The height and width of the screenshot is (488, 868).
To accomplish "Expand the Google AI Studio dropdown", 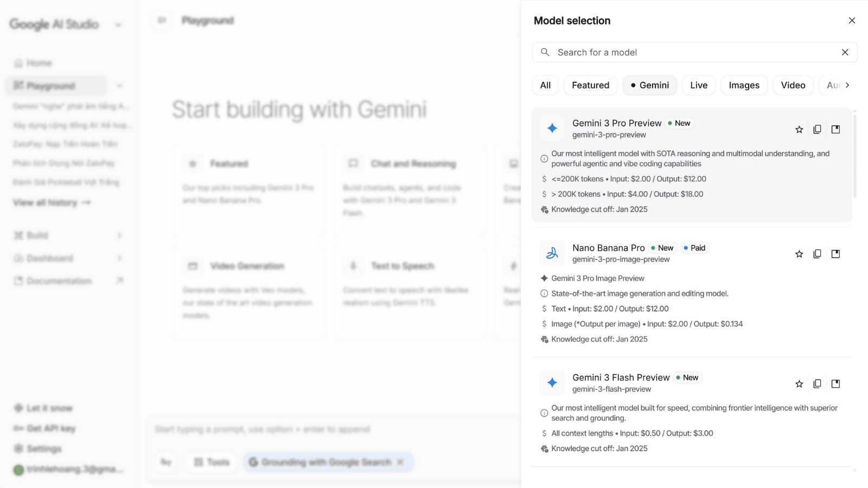I will (x=118, y=24).
